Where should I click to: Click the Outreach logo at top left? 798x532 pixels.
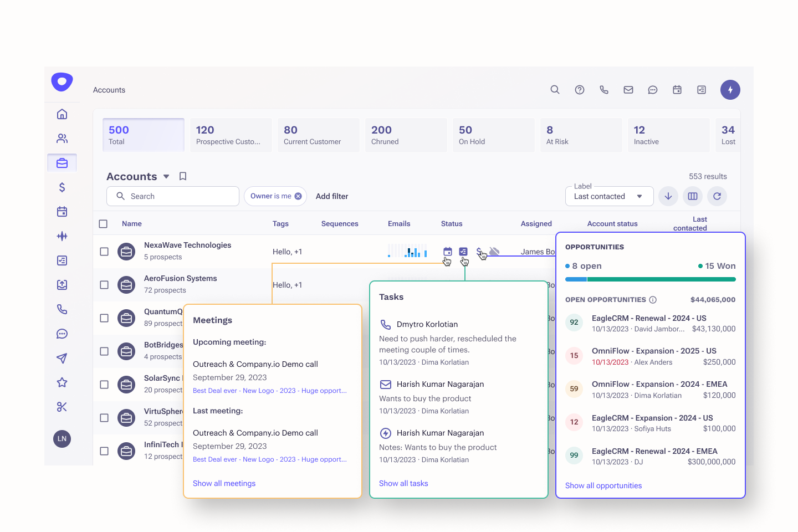click(62, 82)
